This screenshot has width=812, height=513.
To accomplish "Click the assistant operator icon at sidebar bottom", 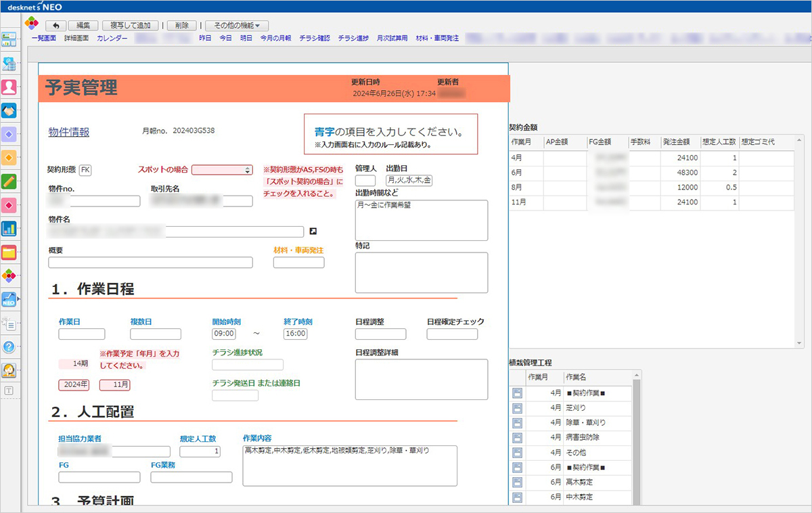I will pos(10,370).
